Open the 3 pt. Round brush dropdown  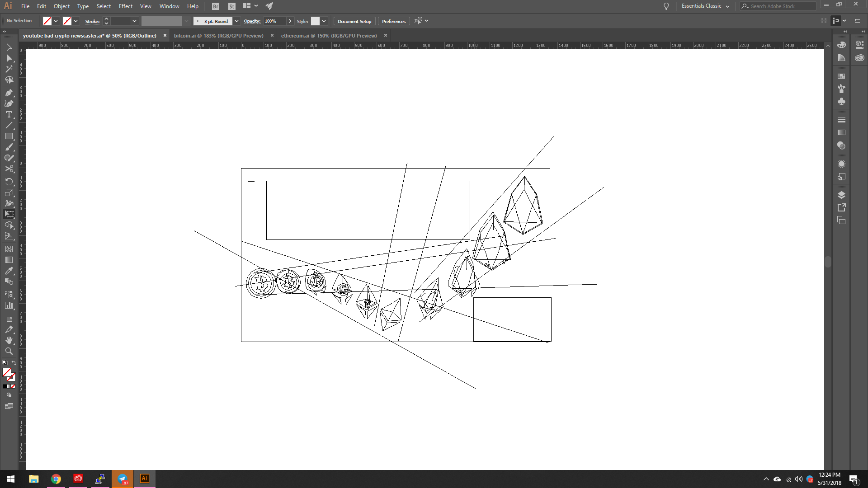coord(236,21)
